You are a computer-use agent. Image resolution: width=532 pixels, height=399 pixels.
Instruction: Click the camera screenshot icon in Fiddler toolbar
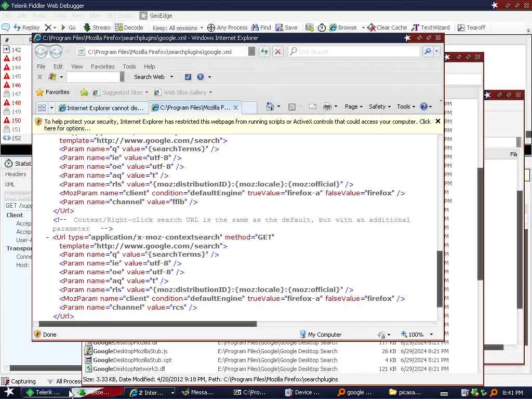[x=310, y=28]
